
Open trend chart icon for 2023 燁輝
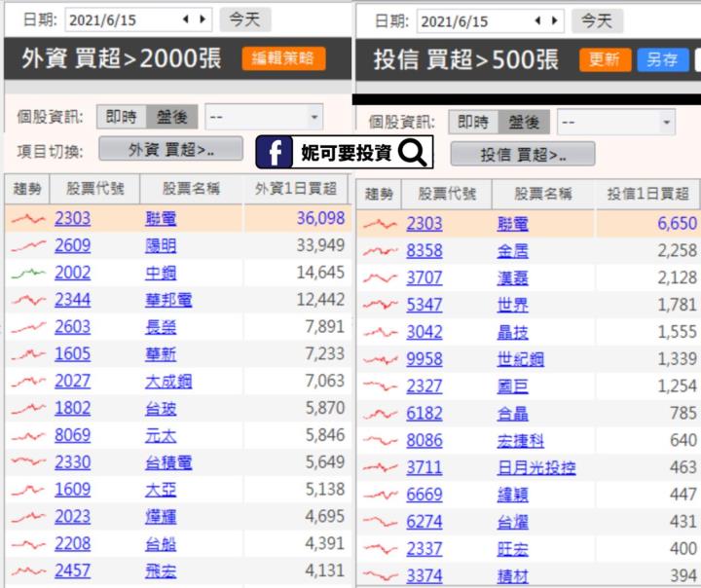(x=27, y=517)
